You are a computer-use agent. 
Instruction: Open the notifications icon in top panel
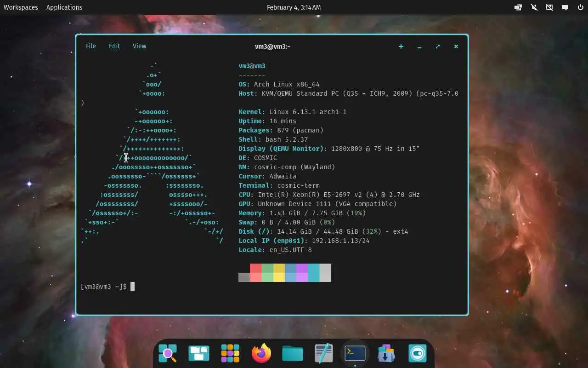coord(565,7)
